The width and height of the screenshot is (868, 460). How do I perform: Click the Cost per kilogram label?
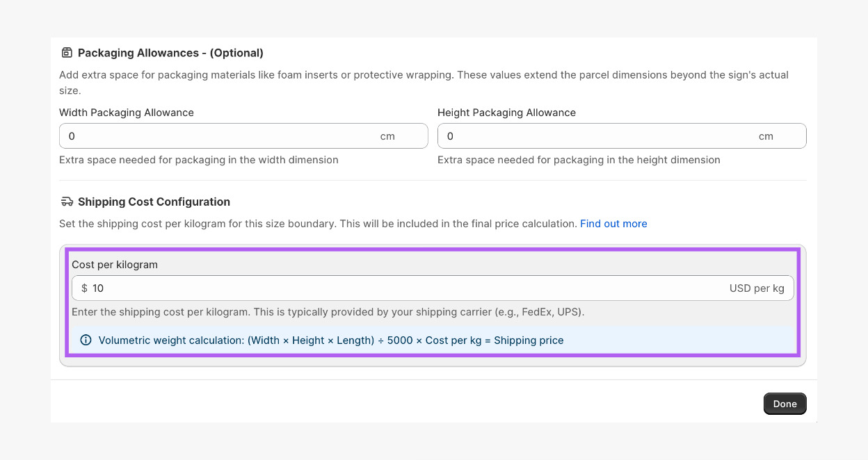(115, 265)
